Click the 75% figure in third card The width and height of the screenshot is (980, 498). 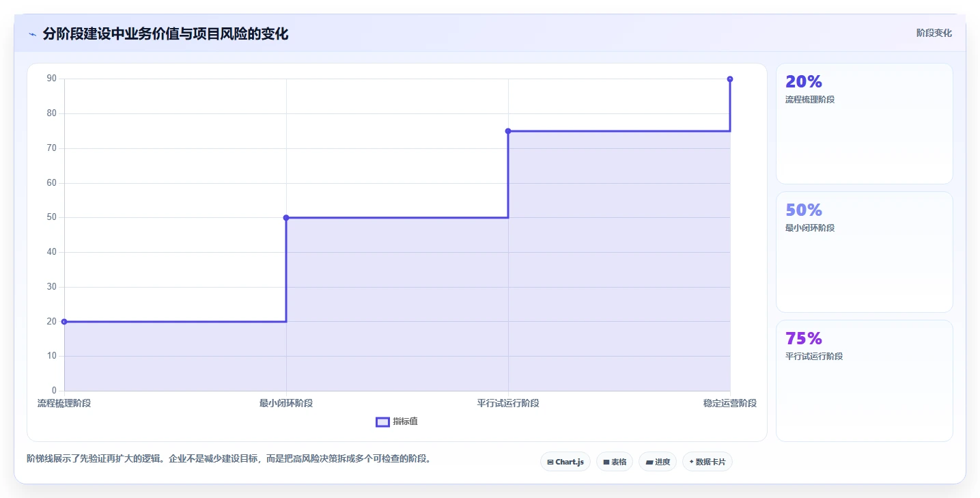804,338
